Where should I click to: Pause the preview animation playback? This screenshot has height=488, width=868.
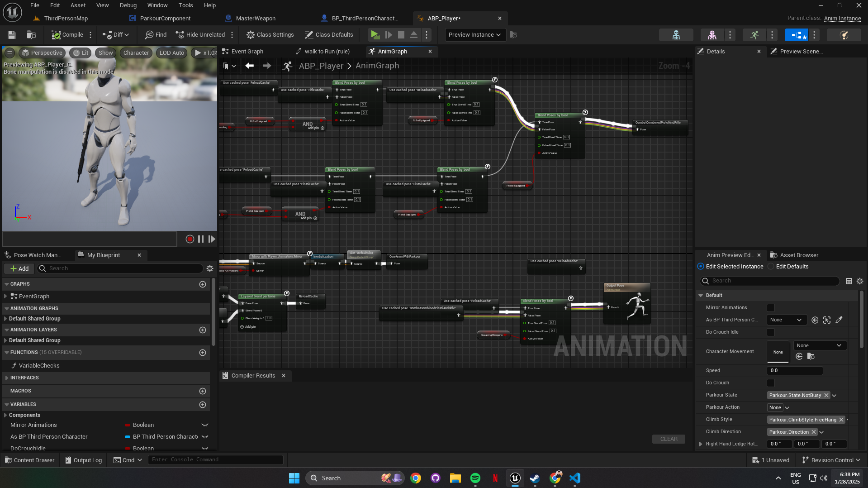tap(201, 239)
